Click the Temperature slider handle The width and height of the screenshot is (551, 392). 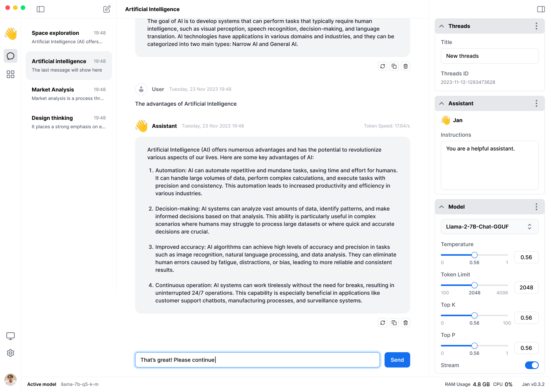474,255
